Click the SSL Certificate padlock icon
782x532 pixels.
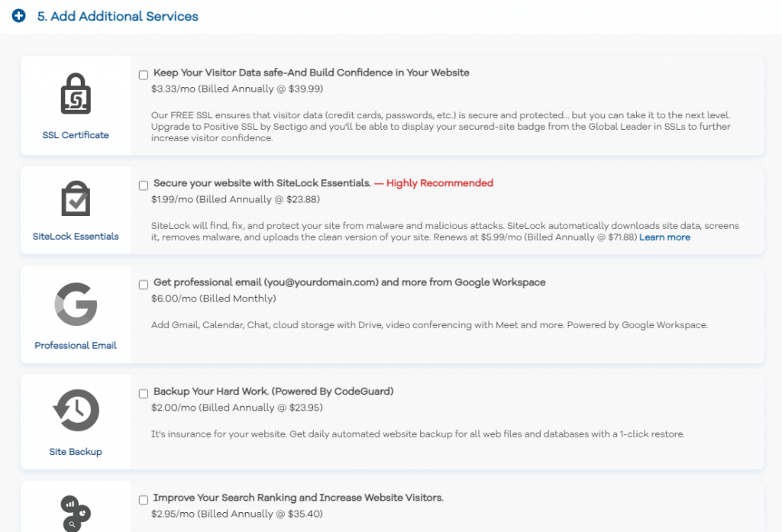(x=76, y=94)
